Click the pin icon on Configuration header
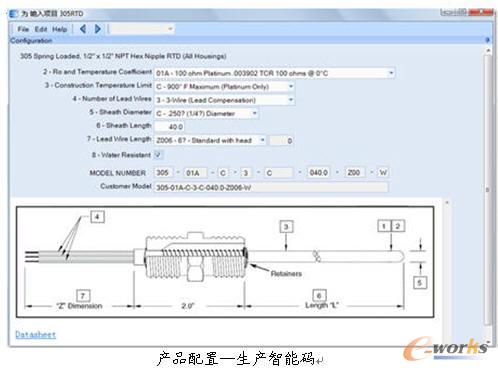Viewport: 498px width, 371px height. tap(487, 40)
